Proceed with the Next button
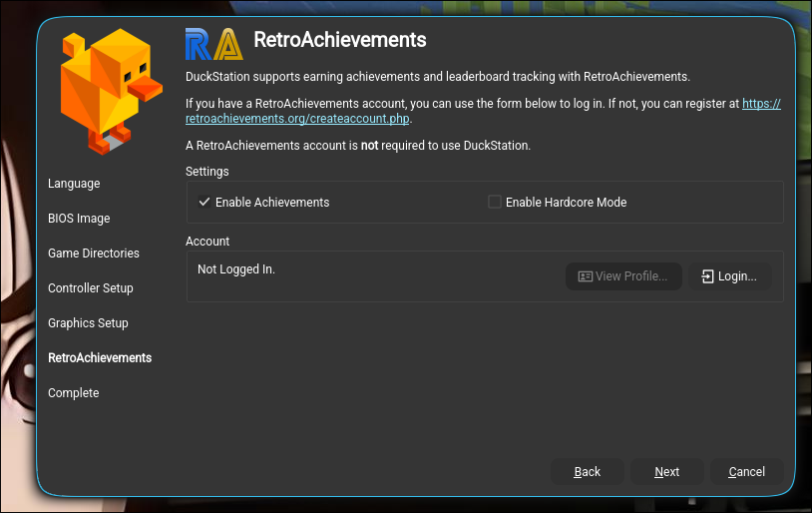This screenshot has height=513, width=812. pyautogui.click(x=666, y=471)
